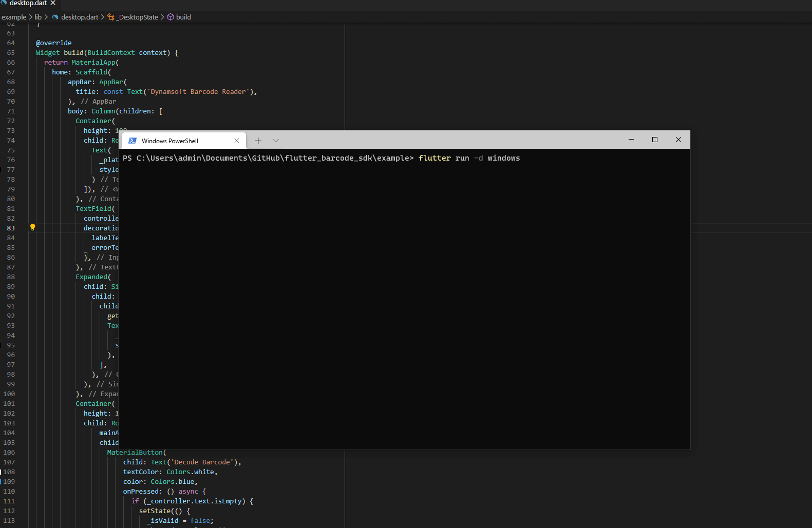
Task: Maximize the Windows PowerShell terminal window
Action: pos(655,140)
